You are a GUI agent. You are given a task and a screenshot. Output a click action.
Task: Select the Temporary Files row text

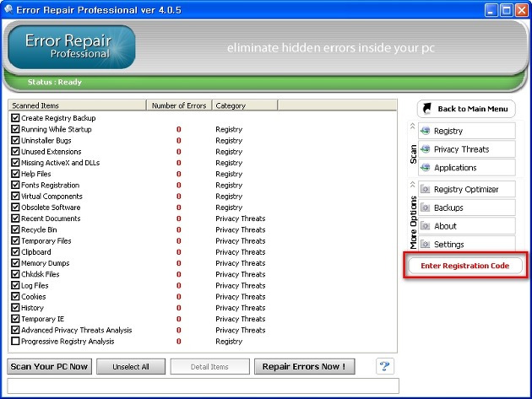point(46,240)
